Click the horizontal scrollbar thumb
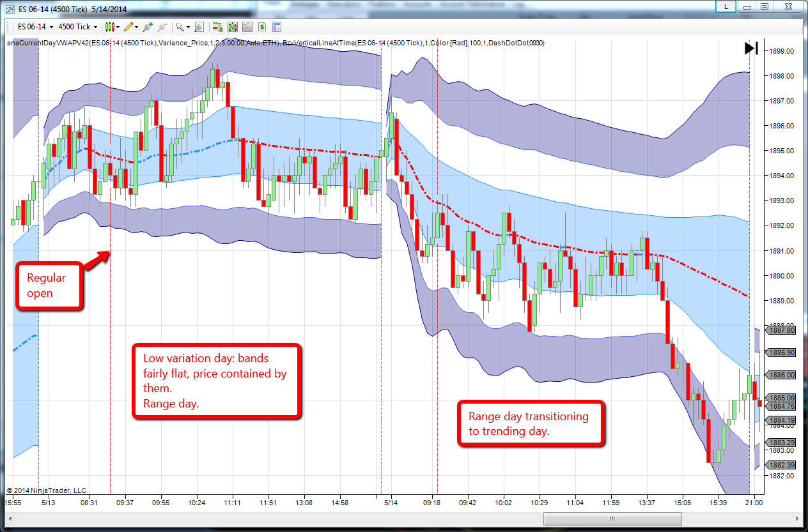Image resolution: width=808 pixels, height=532 pixels. pyautogui.click(x=612, y=518)
